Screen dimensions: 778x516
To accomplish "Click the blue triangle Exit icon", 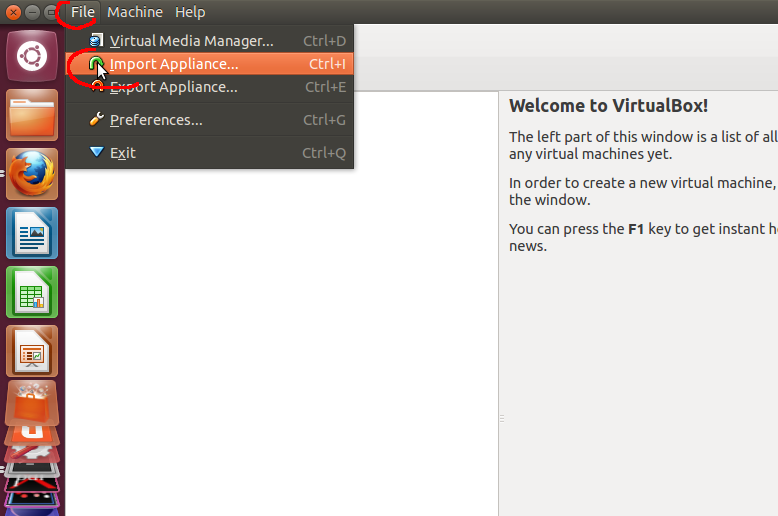I will coord(97,152).
